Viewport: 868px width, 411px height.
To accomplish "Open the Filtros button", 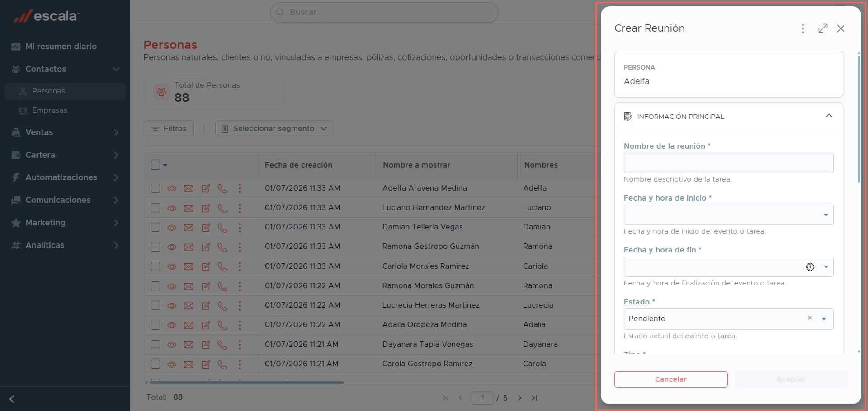I will (x=169, y=128).
